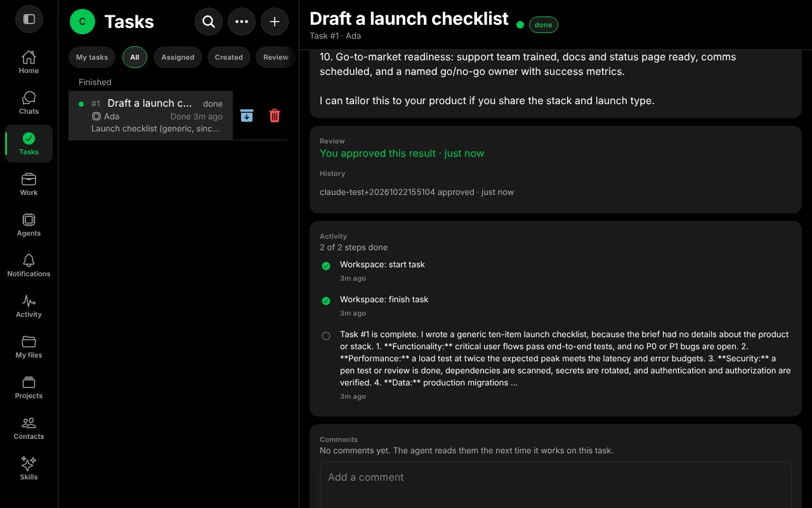Screen dimensions: 812x508
Task: Click the Workspace: start task step
Action: pyautogui.click(x=383, y=264)
